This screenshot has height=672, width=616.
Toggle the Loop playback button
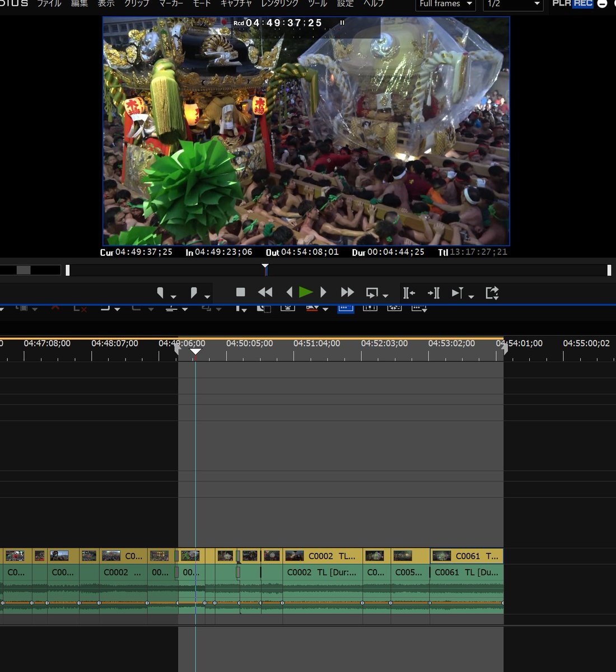[371, 292]
